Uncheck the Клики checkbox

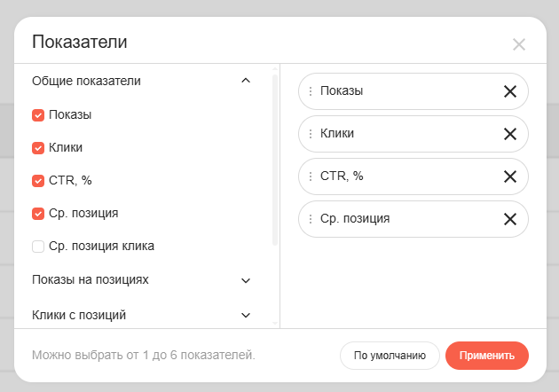pos(38,148)
